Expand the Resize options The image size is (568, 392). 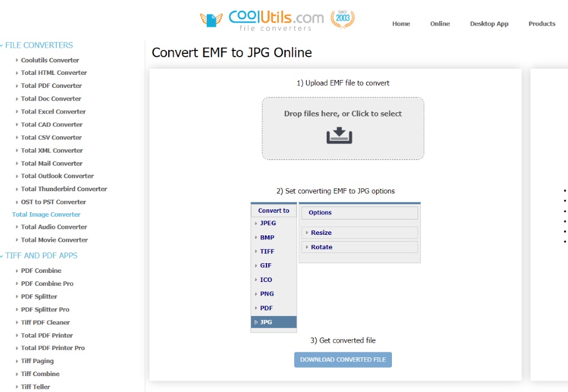coord(360,233)
